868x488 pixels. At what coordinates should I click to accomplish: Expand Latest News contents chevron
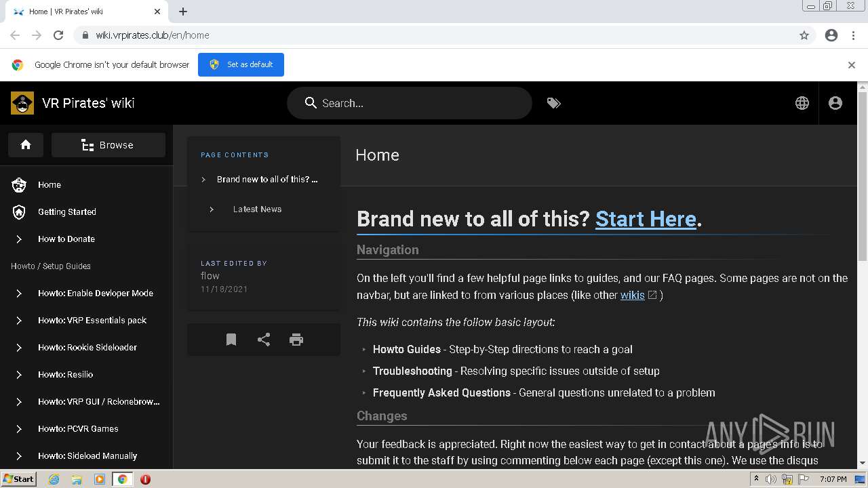(212, 209)
